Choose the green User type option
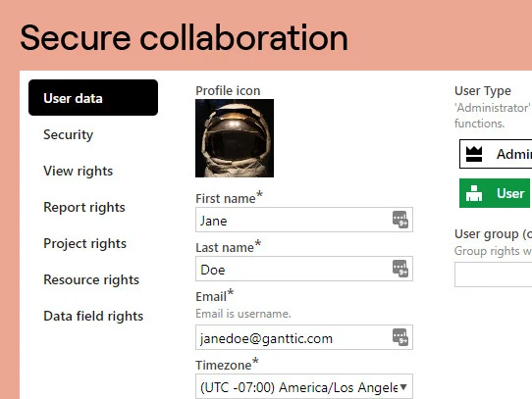The height and width of the screenshot is (399, 532). [x=495, y=193]
